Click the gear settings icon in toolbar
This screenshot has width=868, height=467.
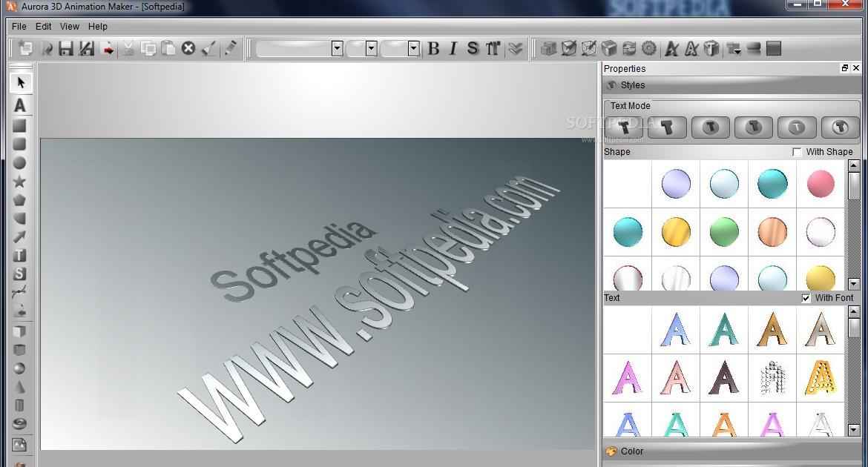(x=649, y=49)
